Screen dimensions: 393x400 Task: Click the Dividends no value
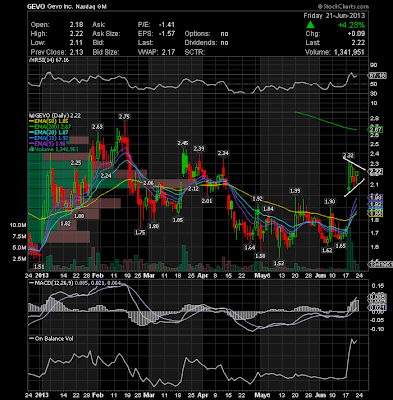[224, 43]
